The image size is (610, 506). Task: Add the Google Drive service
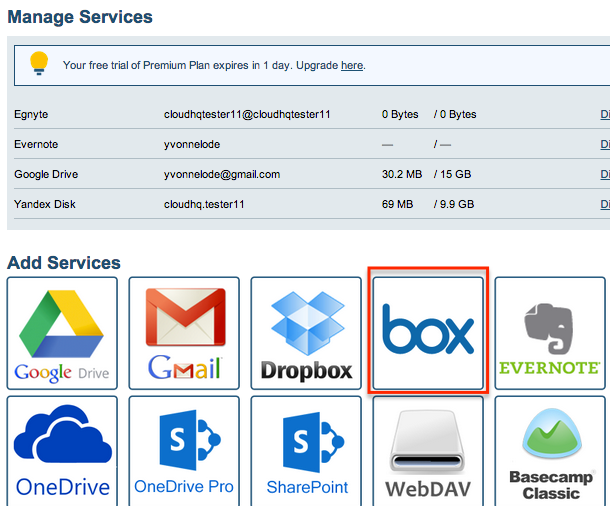(62, 333)
